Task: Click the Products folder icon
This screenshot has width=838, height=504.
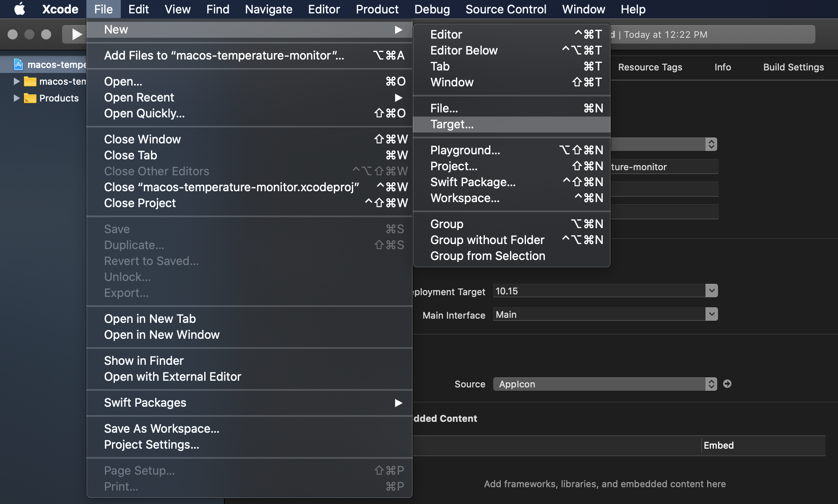Action: [30, 98]
